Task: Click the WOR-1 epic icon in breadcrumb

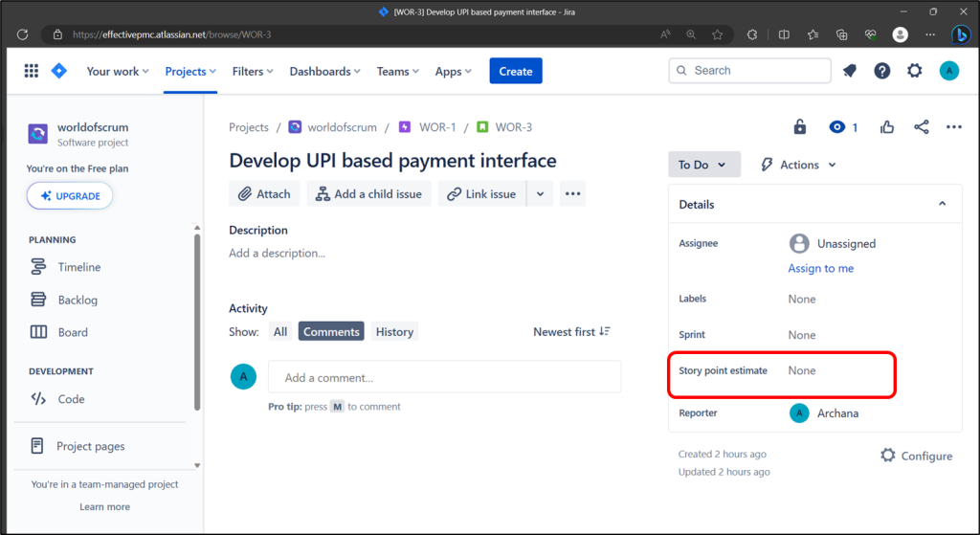Action: [405, 127]
